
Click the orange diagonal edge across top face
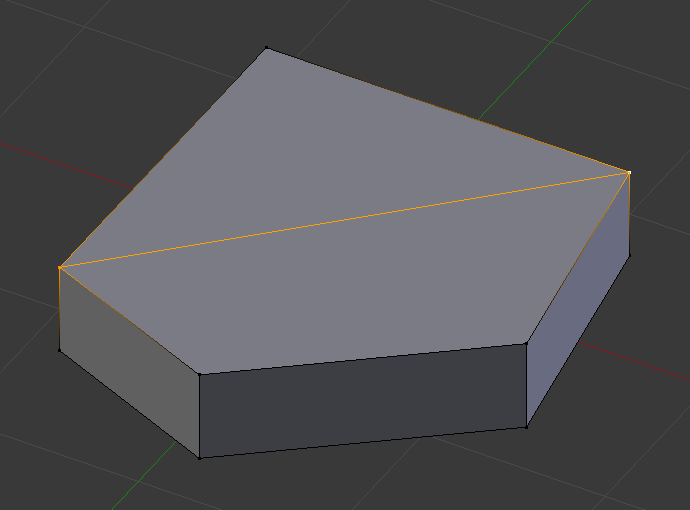click(345, 220)
